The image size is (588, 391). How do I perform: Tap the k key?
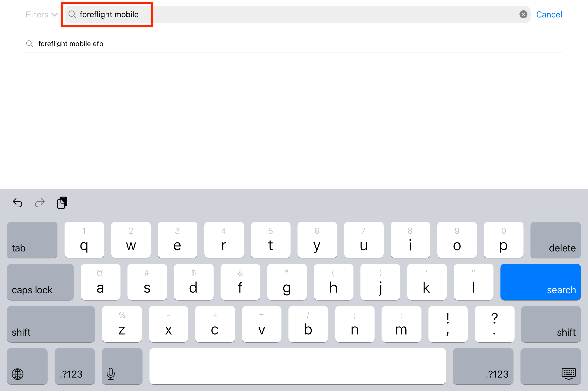pos(427,282)
